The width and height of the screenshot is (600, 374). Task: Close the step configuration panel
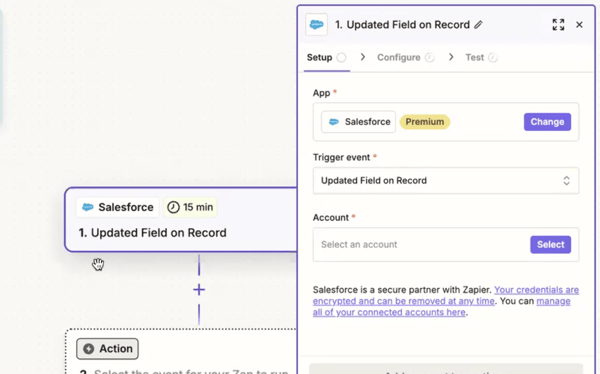(x=579, y=25)
